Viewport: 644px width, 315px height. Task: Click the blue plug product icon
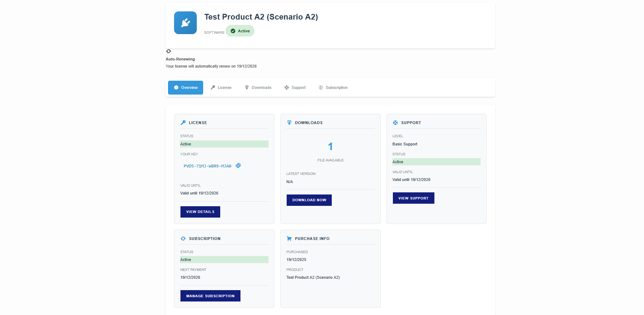pyautogui.click(x=185, y=23)
